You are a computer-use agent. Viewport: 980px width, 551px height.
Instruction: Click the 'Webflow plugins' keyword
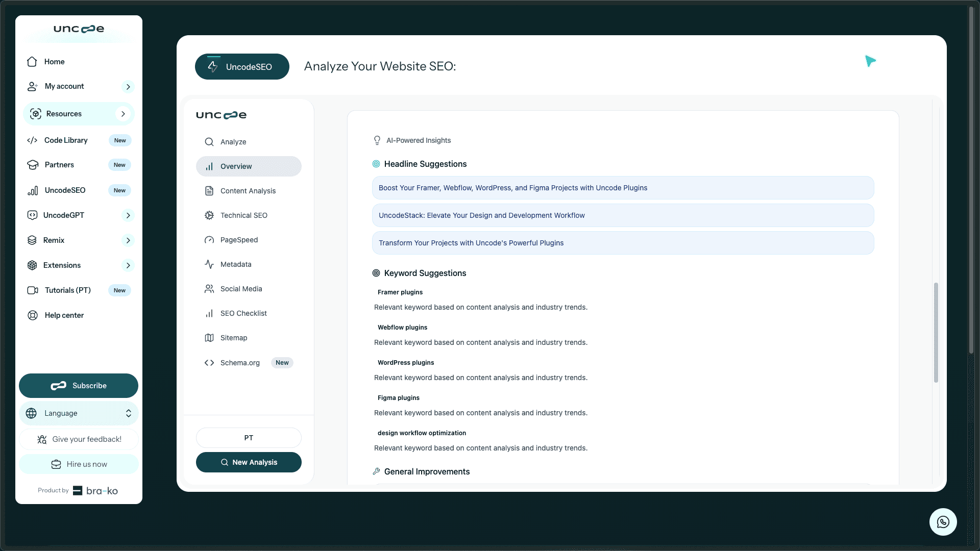[402, 328]
